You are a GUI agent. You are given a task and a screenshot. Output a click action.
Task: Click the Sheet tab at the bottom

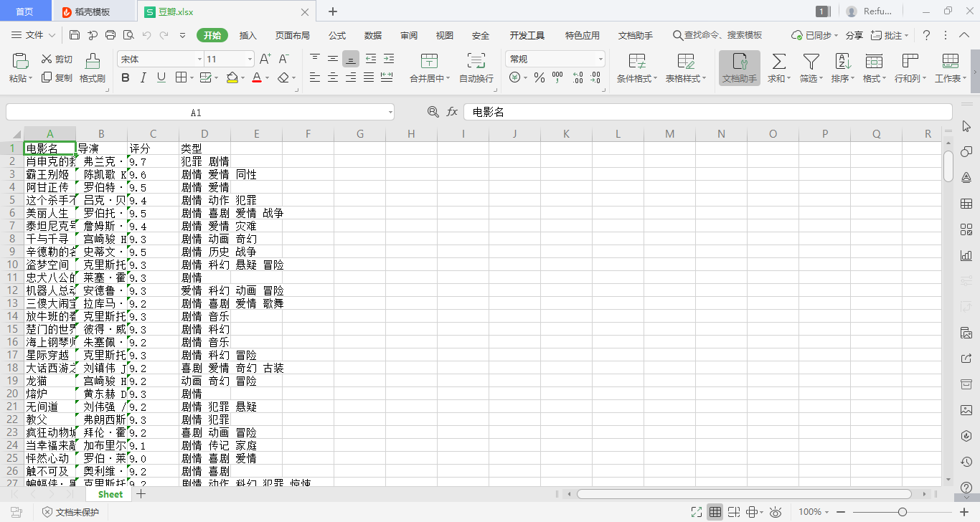pos(109,494)
